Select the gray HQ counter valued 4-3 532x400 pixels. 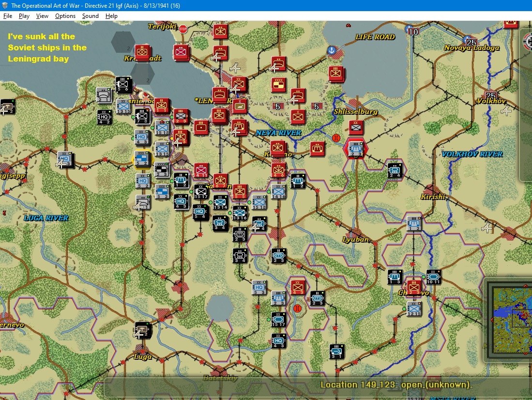pos(142,138)
